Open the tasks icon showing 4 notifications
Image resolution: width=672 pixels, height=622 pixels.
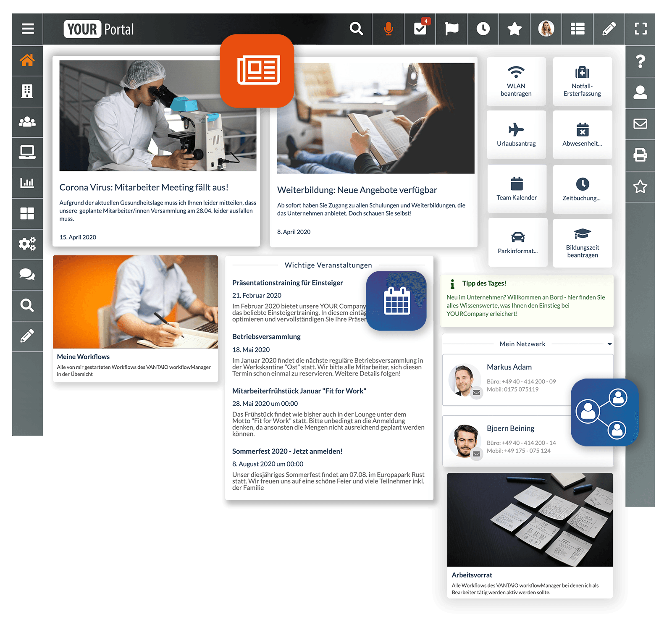pos(419,29)
